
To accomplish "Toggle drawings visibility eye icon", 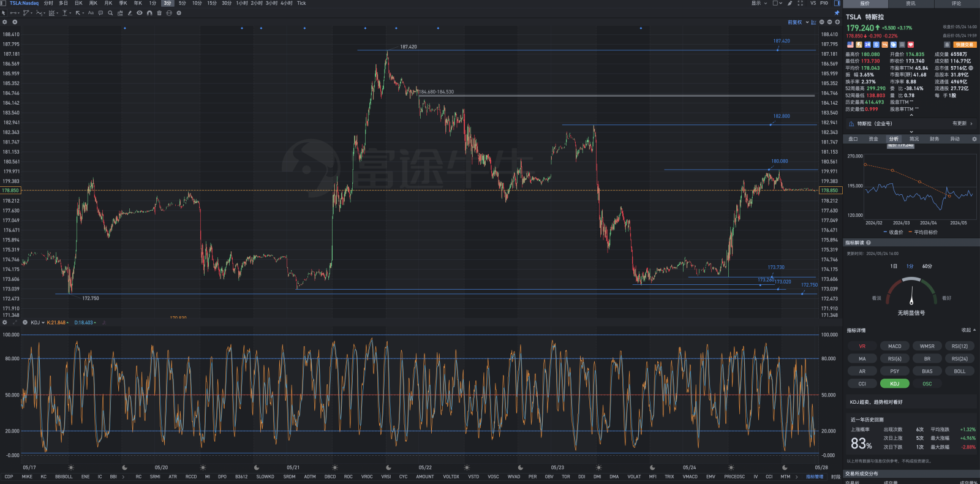I will click(140, 13).
